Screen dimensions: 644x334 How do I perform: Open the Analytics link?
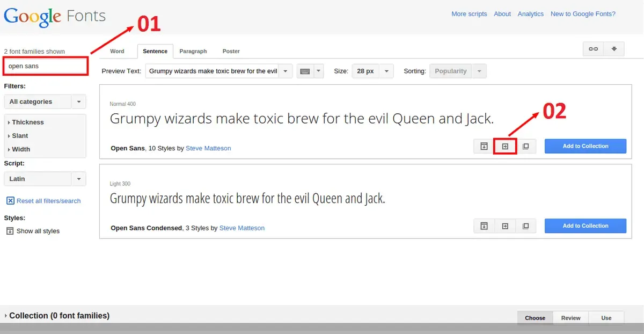(x=531, y=14)
